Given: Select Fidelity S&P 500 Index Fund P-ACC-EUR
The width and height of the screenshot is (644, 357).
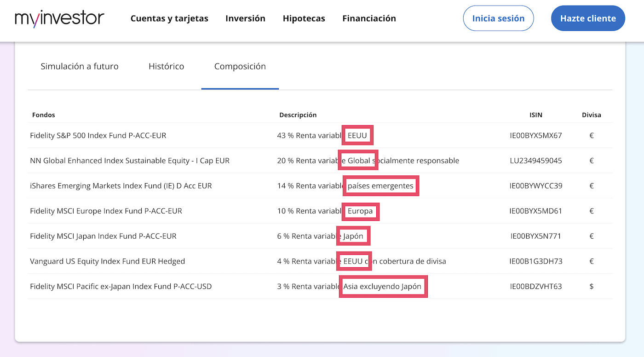Looking at the screenshot, I should coord(98,136).
